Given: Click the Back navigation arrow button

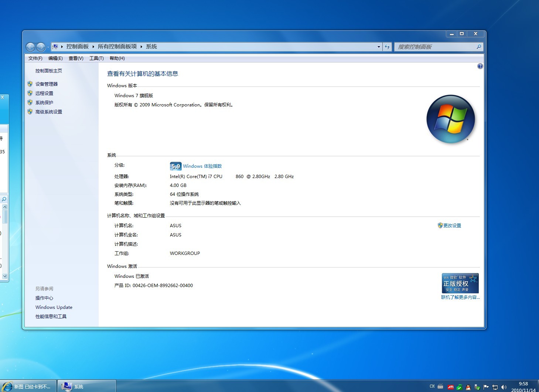Looking at the screenshot, I should click(31, 47).
